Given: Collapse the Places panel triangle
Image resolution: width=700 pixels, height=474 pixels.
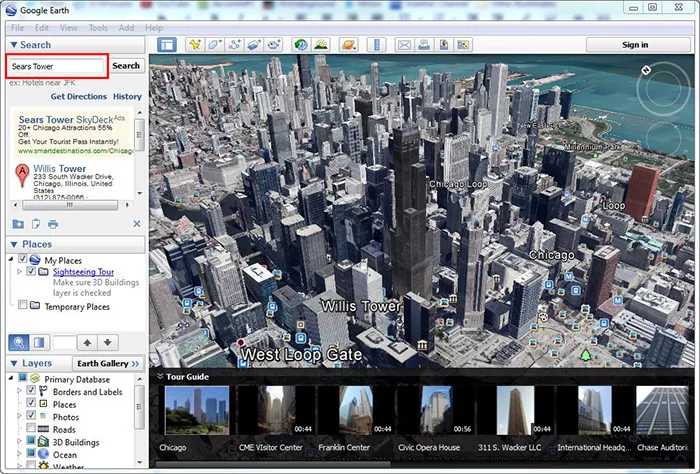Looking at the screenshot, I should tap(14, 244).
